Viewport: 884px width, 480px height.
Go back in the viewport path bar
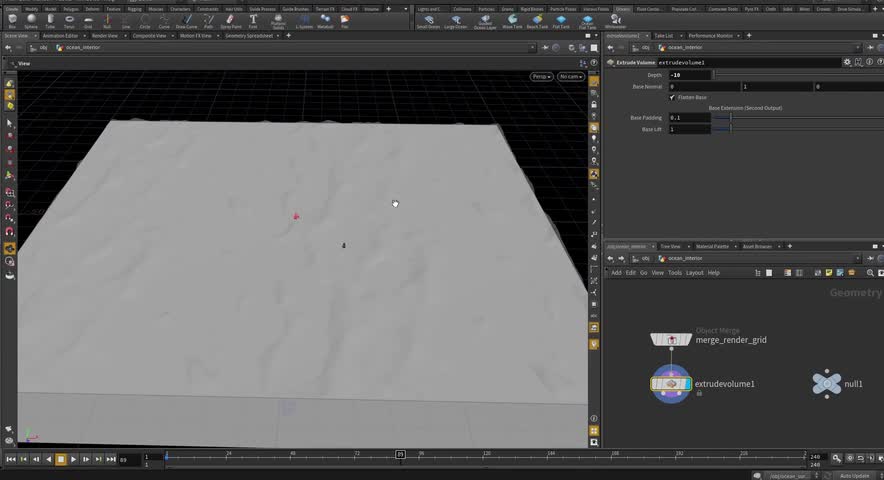click(x=8, y=48)
